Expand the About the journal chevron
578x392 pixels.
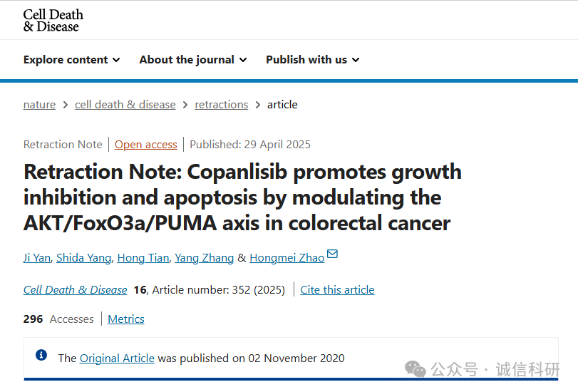pyautogui.click(x=243, y=60)
